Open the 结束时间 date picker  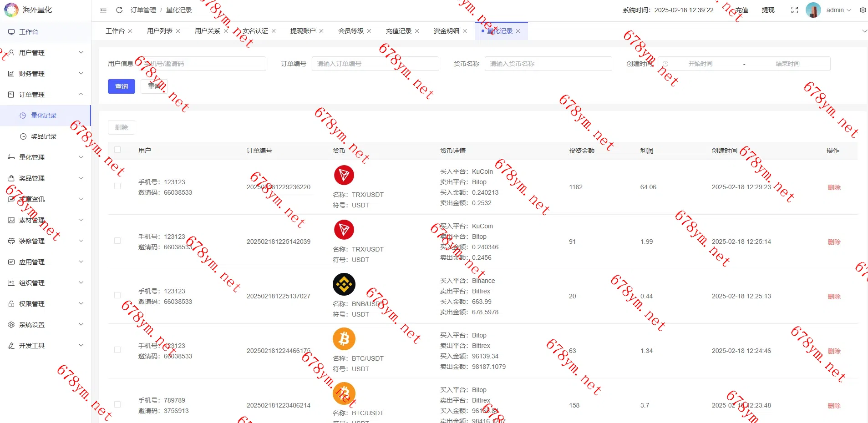point(787,64)
